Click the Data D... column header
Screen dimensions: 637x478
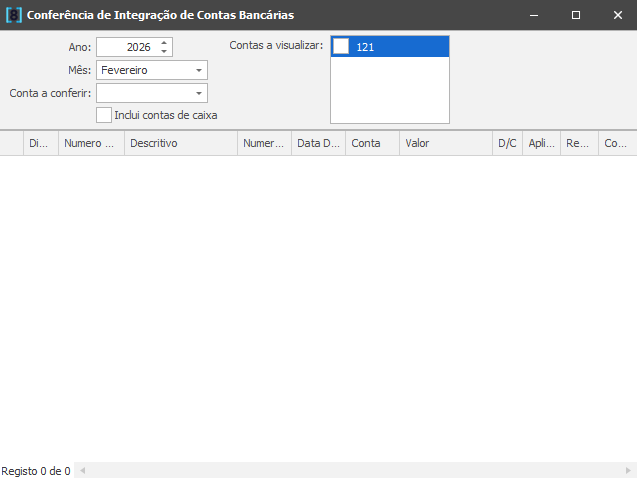pos(318,144)
